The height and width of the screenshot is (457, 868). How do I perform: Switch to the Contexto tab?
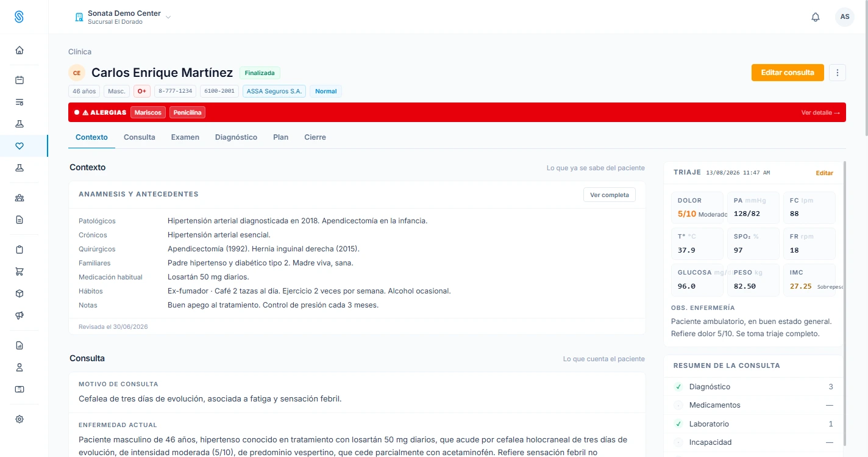point(91,137)
